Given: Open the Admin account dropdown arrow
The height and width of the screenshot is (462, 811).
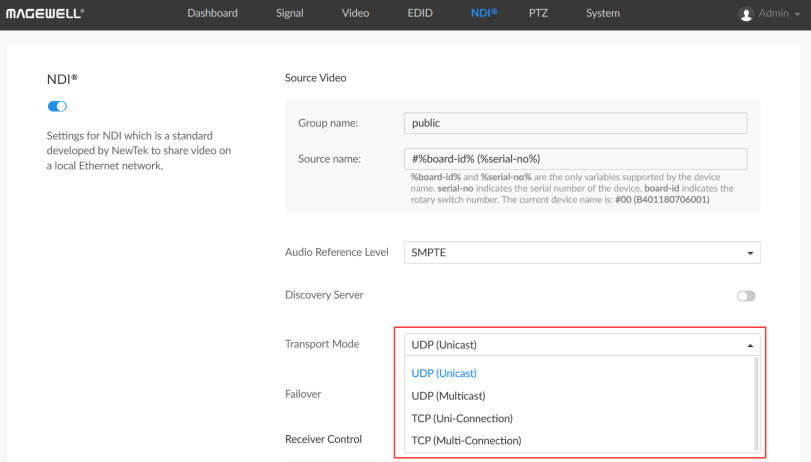Looking at the screenshot, I should tap(797, 14).
